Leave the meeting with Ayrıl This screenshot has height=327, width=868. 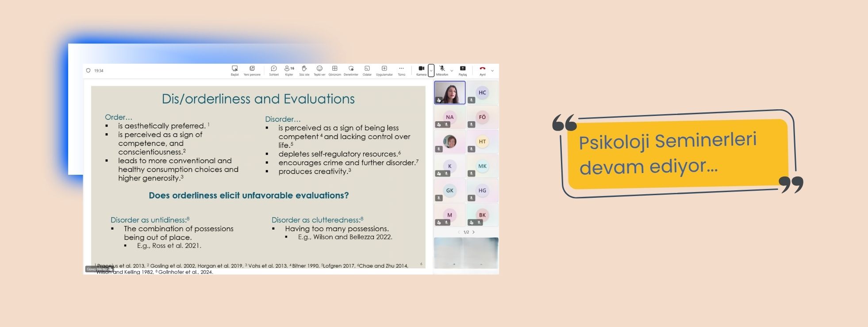482,70
